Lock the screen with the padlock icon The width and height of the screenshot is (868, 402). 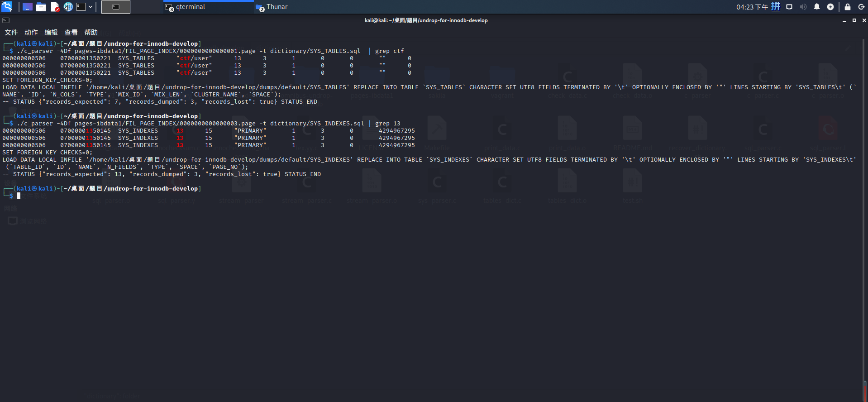coord(848,7)
